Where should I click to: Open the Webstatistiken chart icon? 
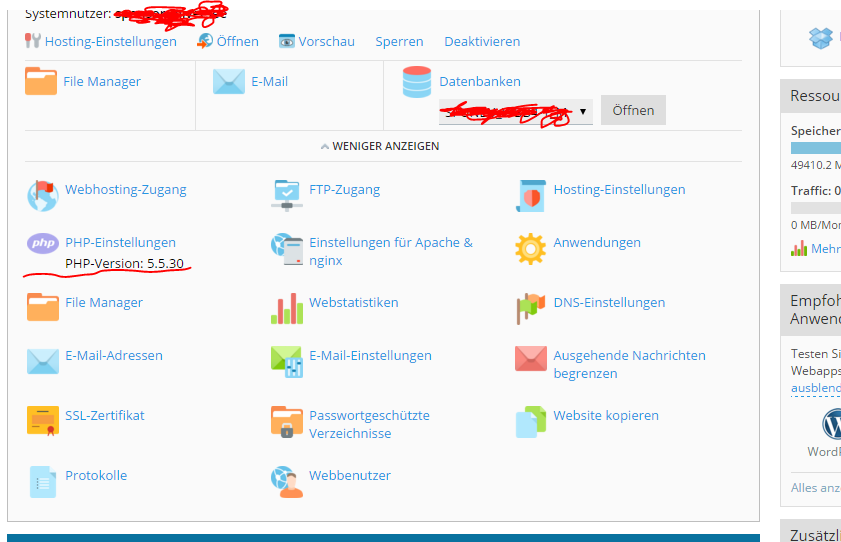click(x=287, y=308)
